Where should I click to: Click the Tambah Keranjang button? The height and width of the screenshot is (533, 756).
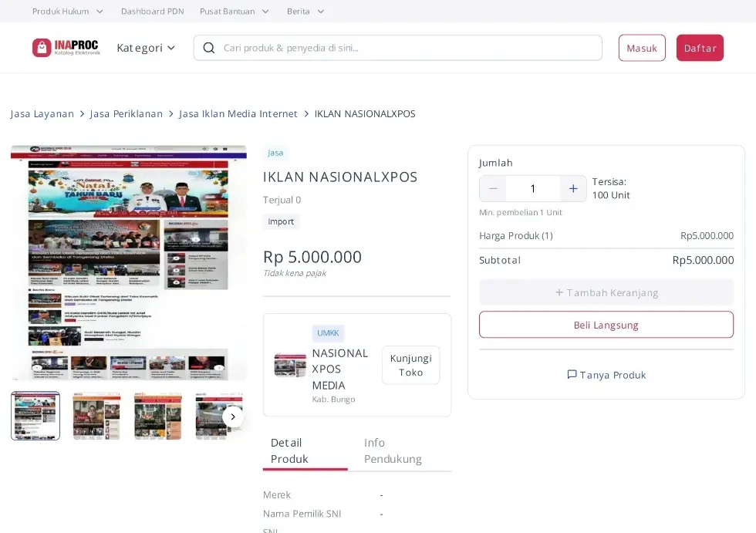606,292
